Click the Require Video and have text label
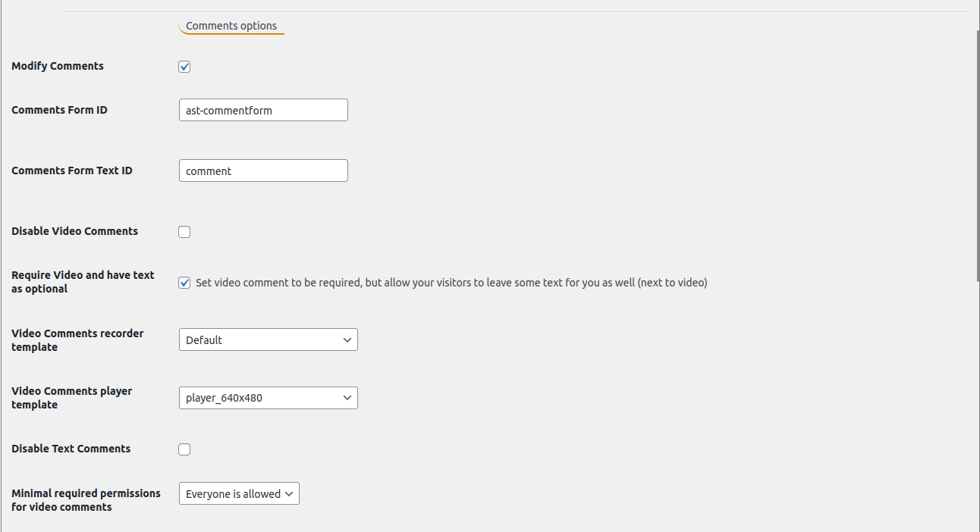The image size is (980, 532). [x=83, y=282]
